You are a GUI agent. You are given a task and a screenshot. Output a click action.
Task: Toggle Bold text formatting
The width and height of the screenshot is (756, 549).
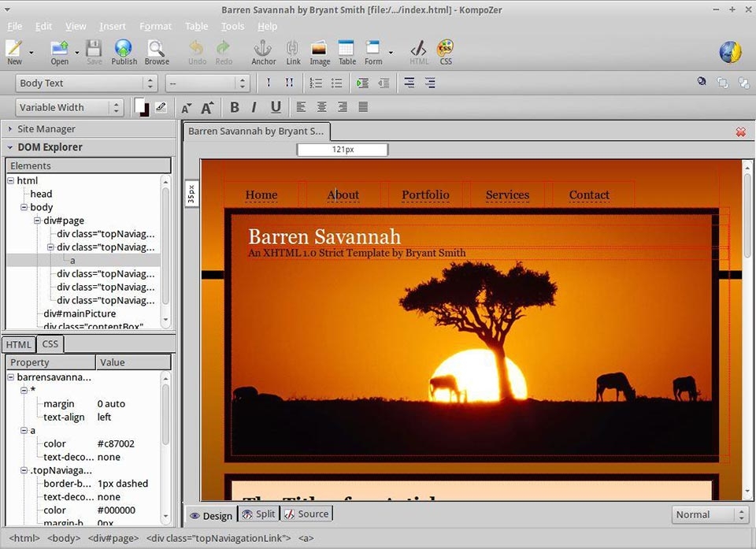pyautogui.click(x=234, y=107)
